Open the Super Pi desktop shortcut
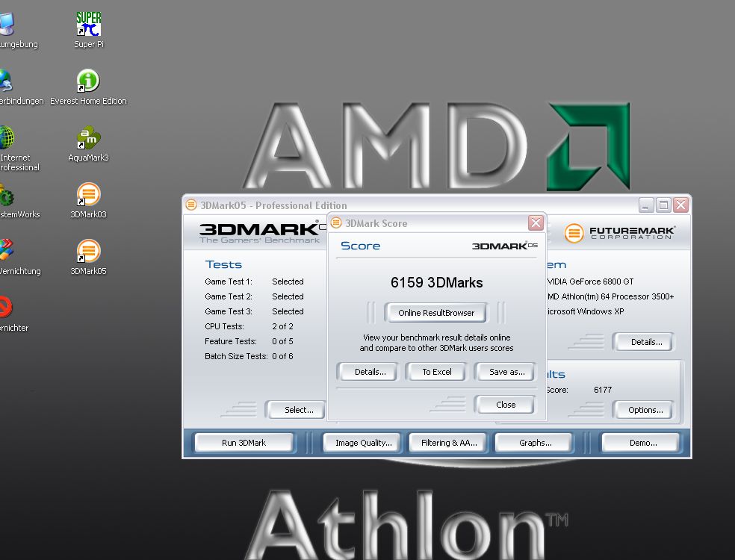The height and width of the screenshot is (560, 735). 89,30
